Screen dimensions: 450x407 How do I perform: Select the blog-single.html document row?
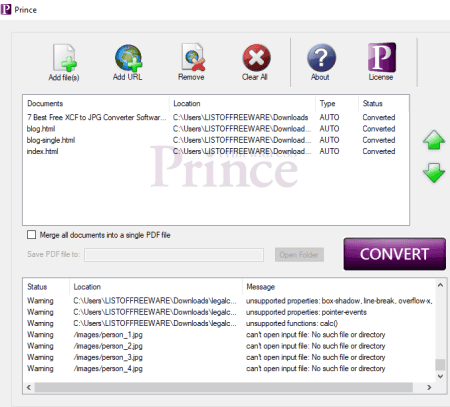click(x=215, y=140)
